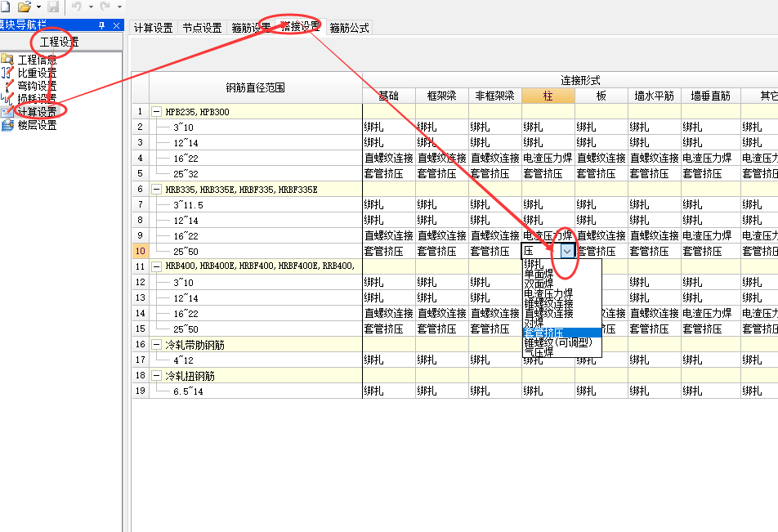Click the 比重设置 icon in sidebar
778x532 pixels.
click(x=7, y=73)
